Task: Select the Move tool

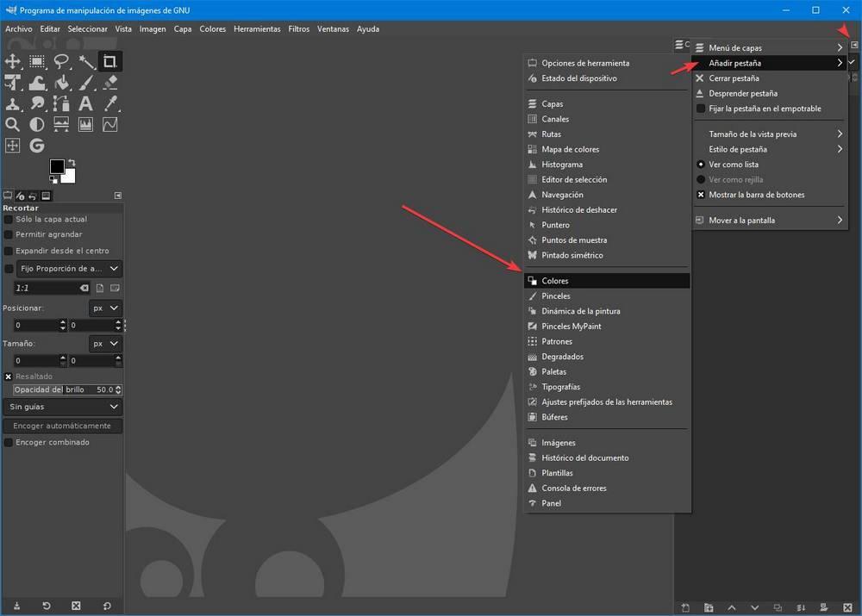Action: click(12, 61)
